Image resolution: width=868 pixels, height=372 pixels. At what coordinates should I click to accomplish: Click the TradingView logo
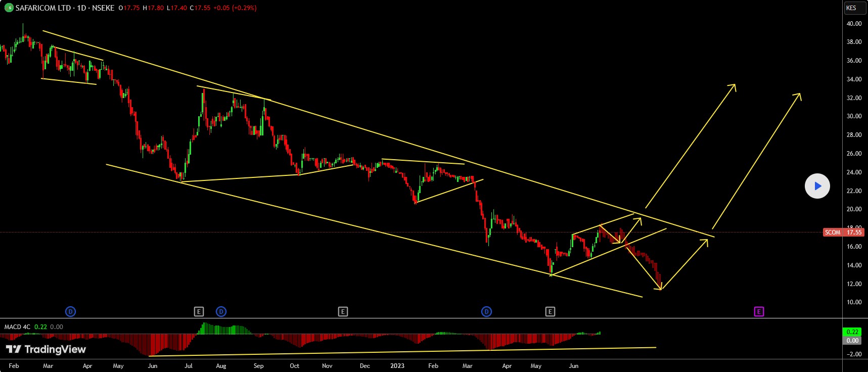[x=46, y=349]
